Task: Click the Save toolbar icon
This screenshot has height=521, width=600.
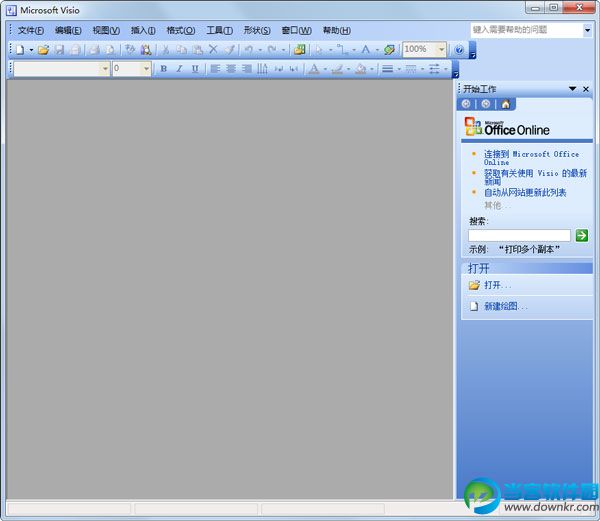Action: 59,50
